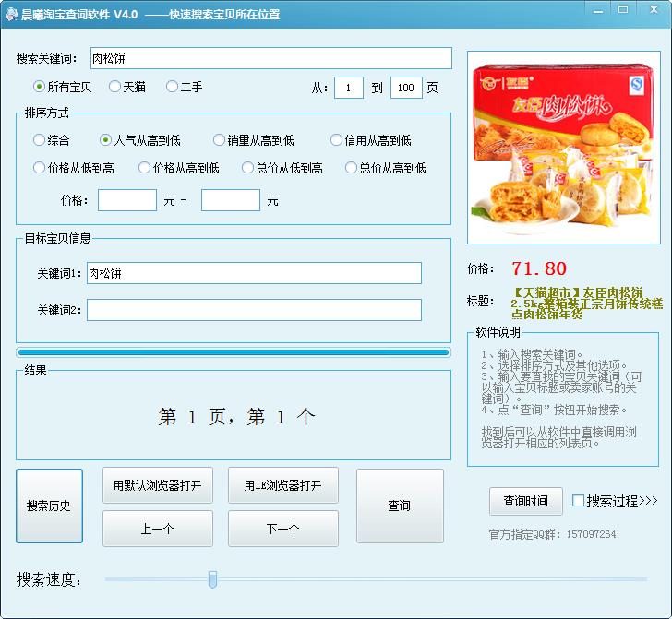Click the QQ group number 157097264
The width and height of the screenshot is (672, 619).
(x=592, y=534)
